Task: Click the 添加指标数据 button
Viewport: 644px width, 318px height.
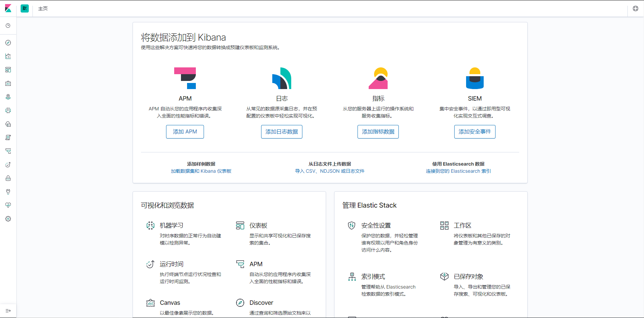Action: 378,132
